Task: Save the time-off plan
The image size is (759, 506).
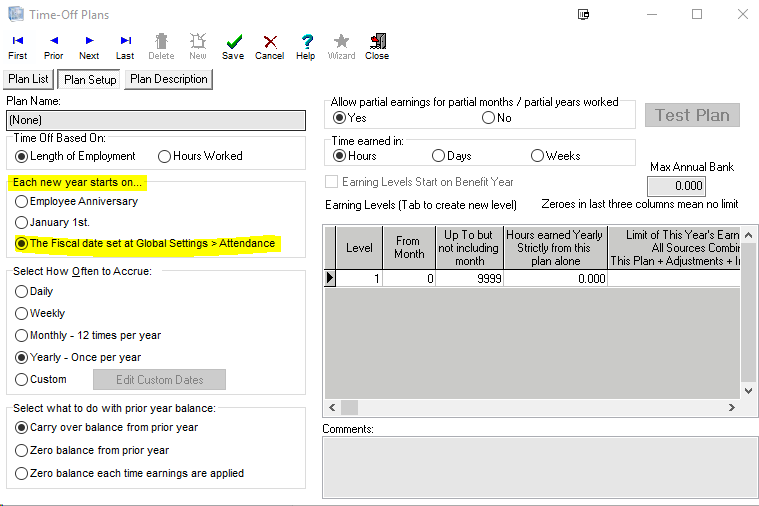Action: point(233,46)
